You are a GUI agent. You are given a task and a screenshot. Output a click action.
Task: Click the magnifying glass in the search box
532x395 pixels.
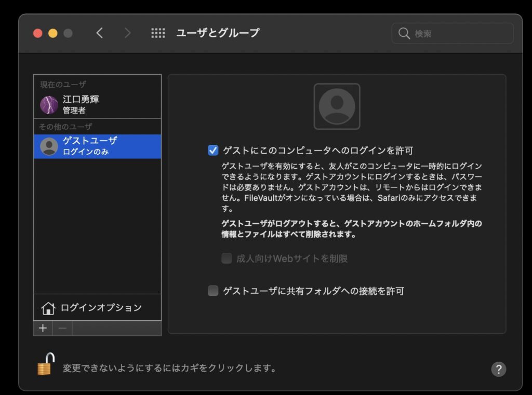pos(404,34)
